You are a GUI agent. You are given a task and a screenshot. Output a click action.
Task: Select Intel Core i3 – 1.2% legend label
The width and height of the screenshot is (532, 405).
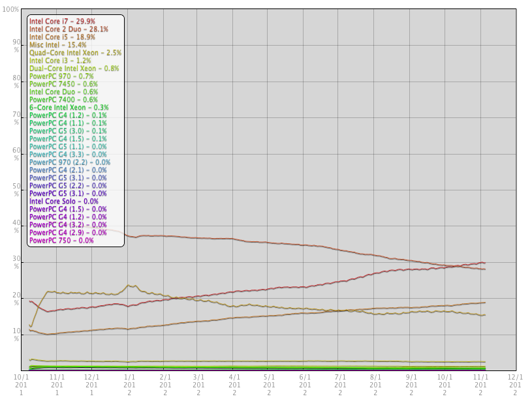(60, 61)
